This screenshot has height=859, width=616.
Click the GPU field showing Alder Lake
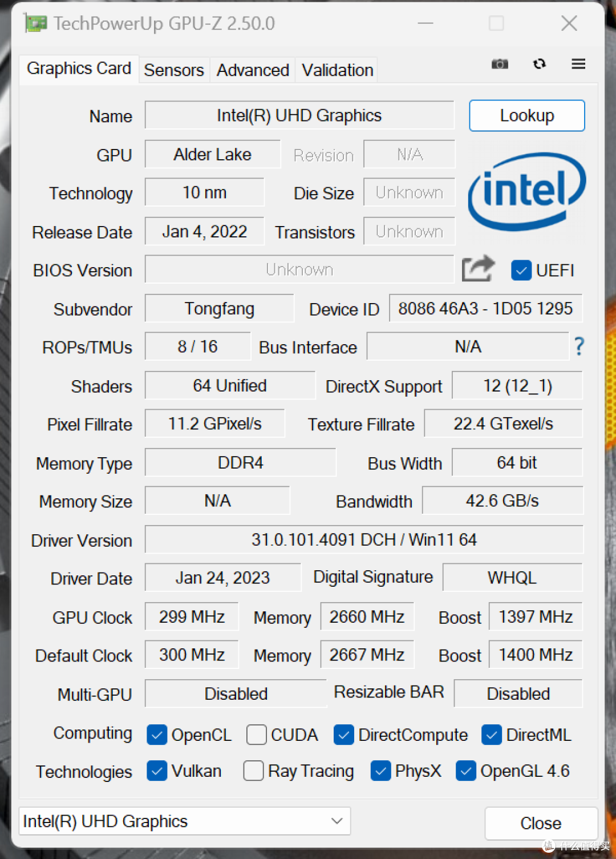[213, 154]
